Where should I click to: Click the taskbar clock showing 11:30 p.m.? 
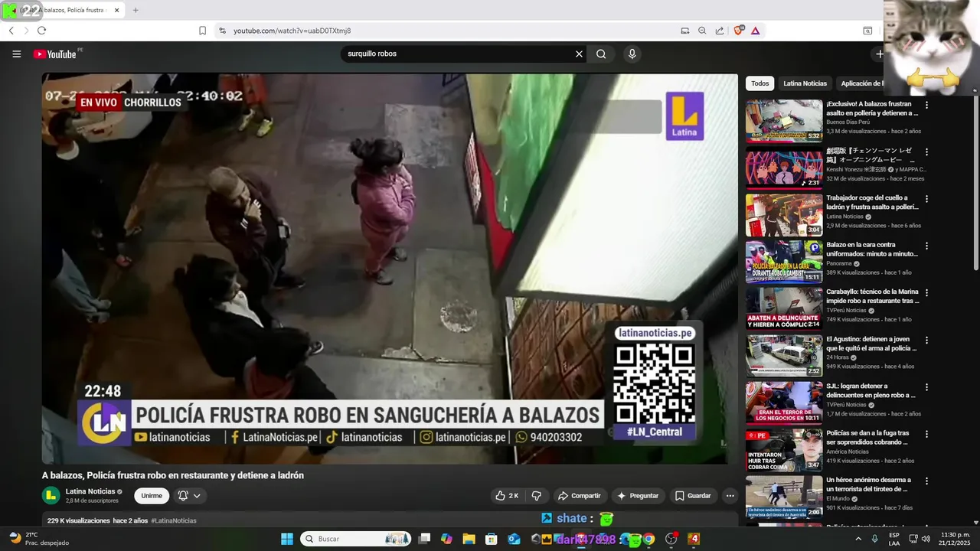[955, 539]
